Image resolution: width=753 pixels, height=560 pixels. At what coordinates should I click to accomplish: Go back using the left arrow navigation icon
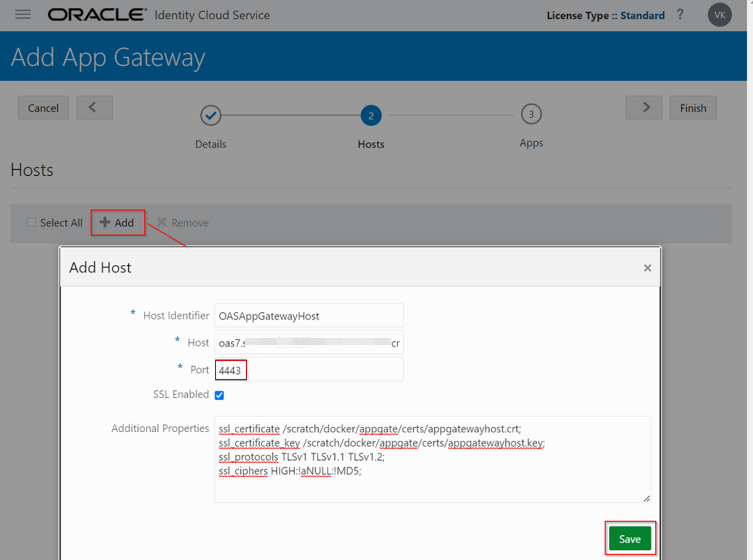(x=94, y=107)
